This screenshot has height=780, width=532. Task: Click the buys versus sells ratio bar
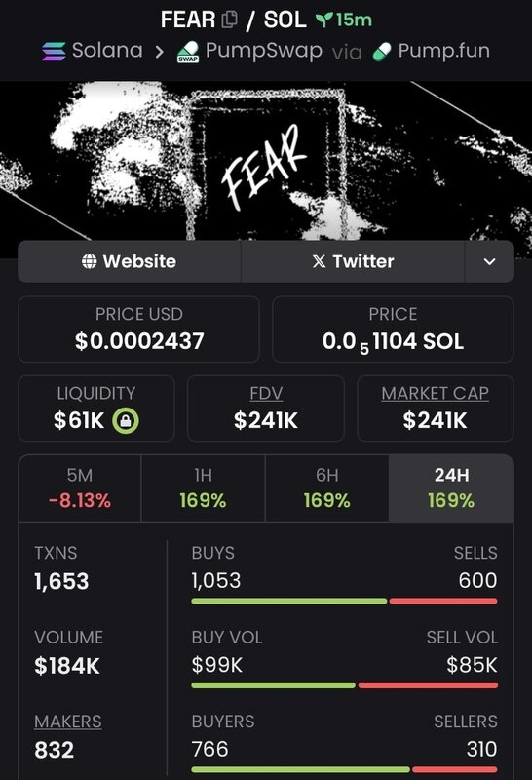click(344, 601)
